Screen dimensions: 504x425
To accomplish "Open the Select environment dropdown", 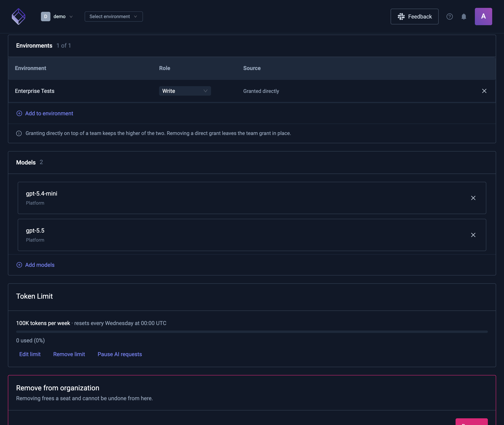I will pyautogui.click(x=114, y=16).
